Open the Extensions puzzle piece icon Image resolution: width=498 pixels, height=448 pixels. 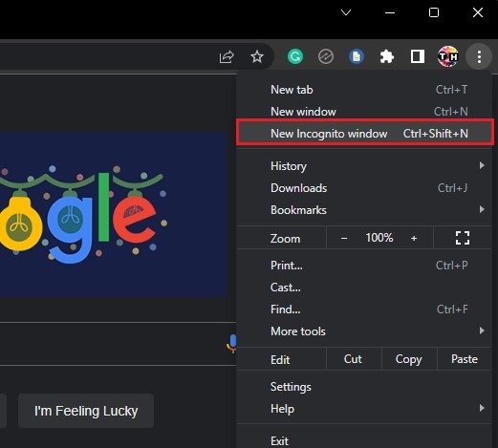tap(387, 57)
